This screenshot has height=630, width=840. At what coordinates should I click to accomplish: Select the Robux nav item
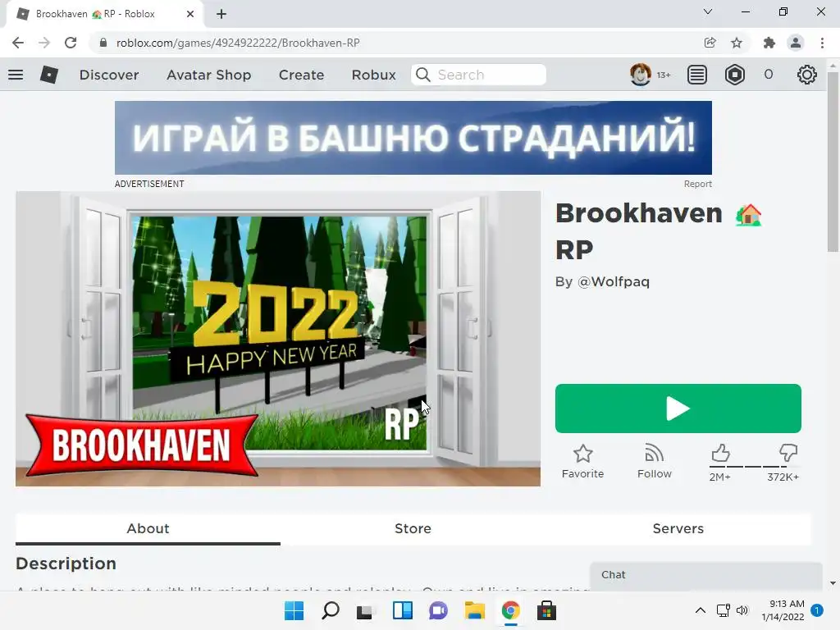point(373,75)
